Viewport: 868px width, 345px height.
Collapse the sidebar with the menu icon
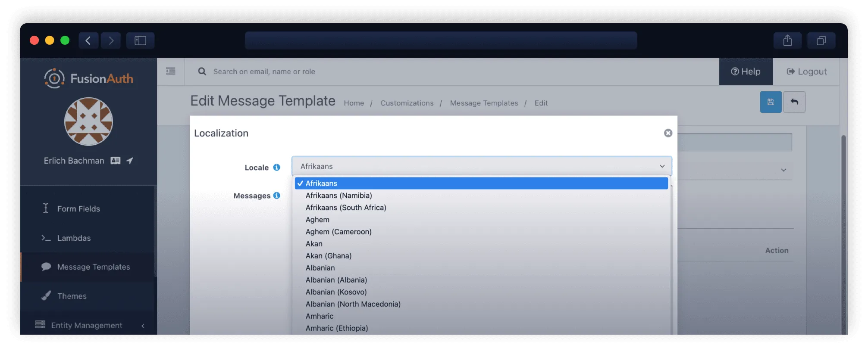(x=171, y=71)
